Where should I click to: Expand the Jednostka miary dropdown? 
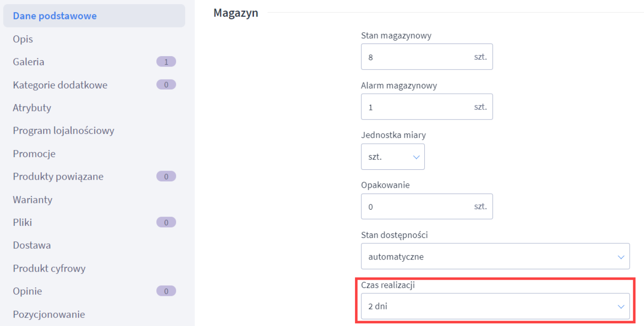click(393, 157)
